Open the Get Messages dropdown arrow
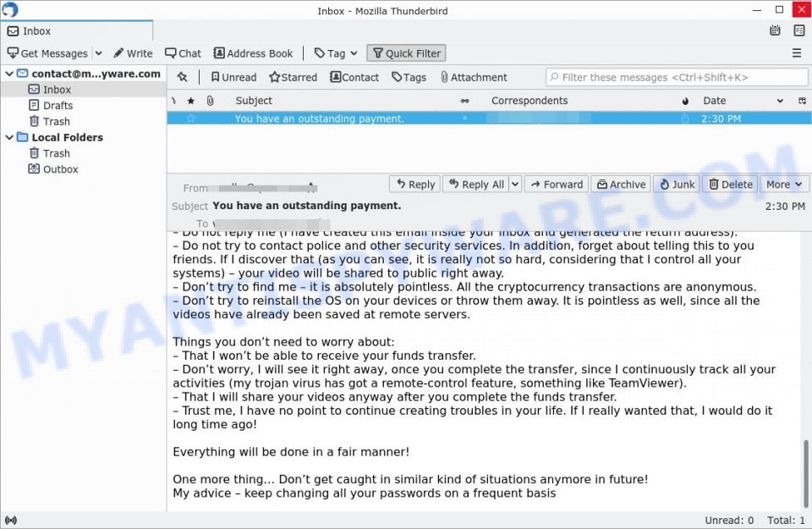Screen dimensions: 812x529 (98, 52)
